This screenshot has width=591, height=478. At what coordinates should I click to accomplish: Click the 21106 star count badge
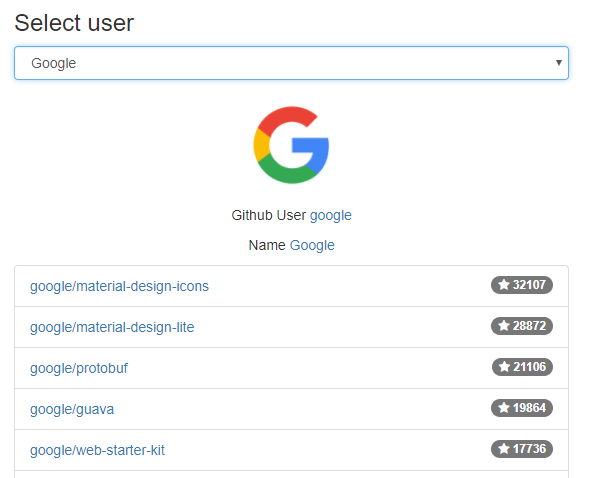point(522,367)
